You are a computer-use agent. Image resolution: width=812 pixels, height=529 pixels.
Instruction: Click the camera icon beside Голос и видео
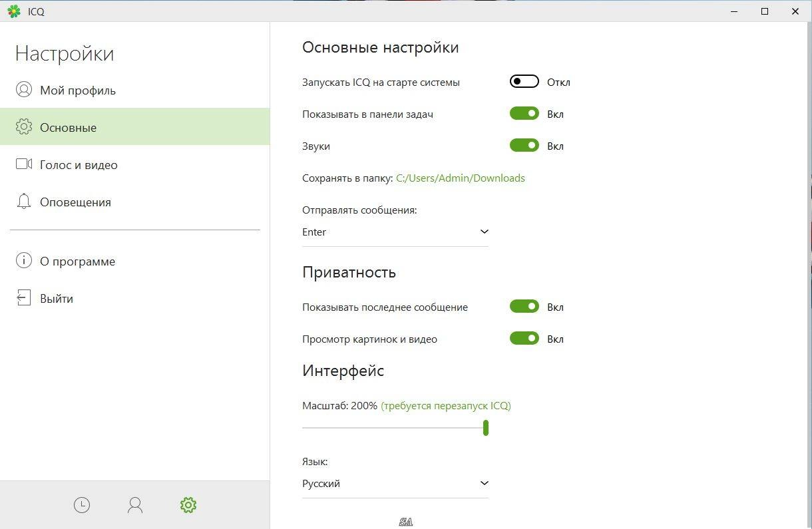(24, 164)
